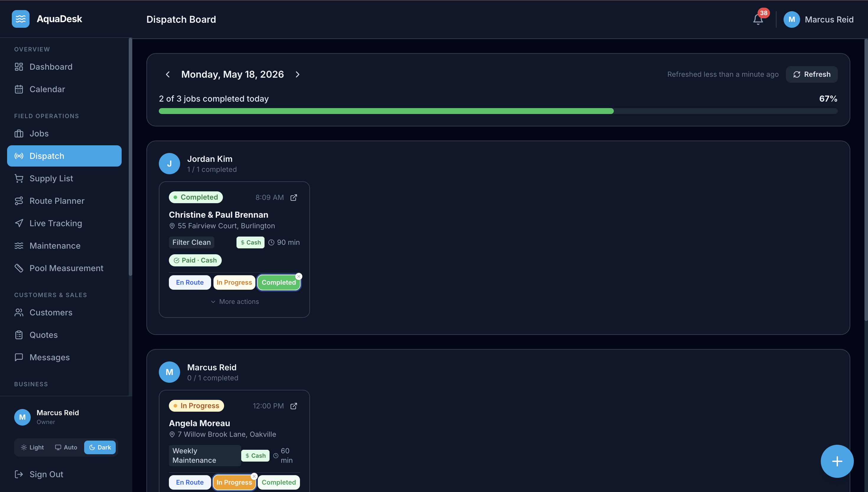Viewport: 868px width, 492px height.
Task: Click the Weekly Maintenance service tag
Action: pyautogui.click(x=205, y=455)
